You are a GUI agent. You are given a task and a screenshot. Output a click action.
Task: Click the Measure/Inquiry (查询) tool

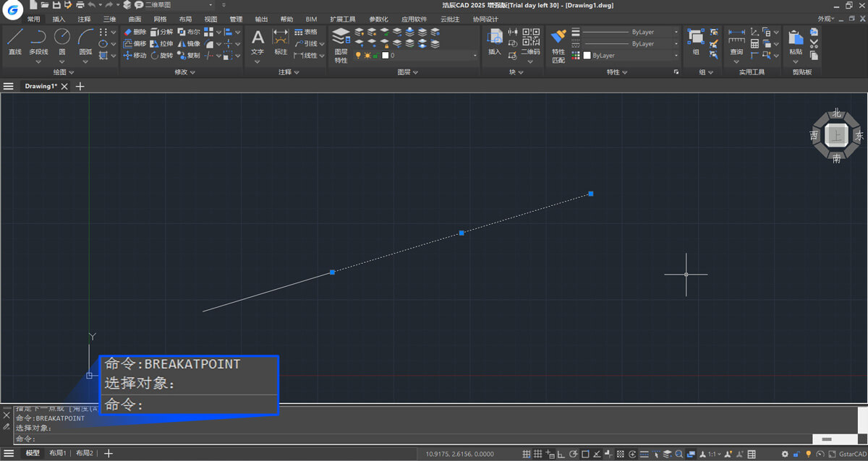pyautogui.click(x=736, y=42)
